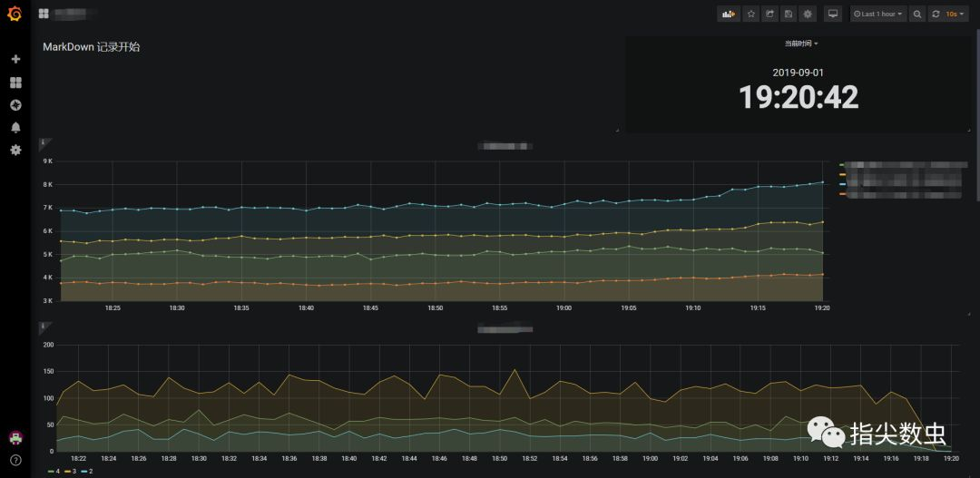
Task: Open the Create plus menu in sidebar
Action: (x=15, y=59)
